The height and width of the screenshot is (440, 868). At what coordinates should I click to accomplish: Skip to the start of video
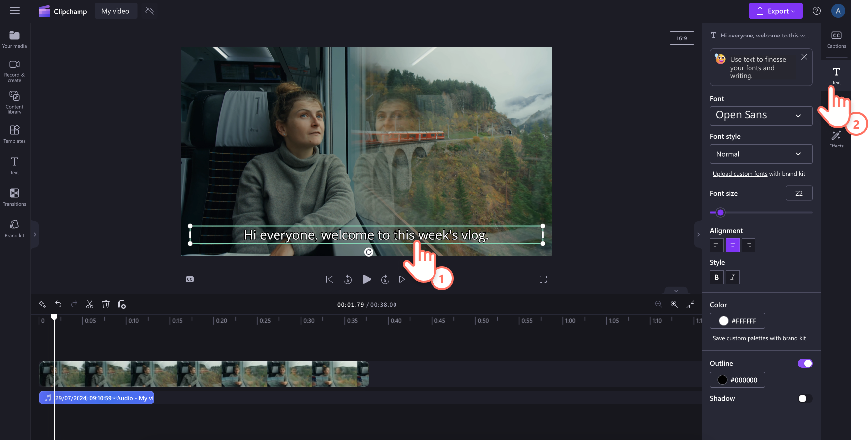330,279
